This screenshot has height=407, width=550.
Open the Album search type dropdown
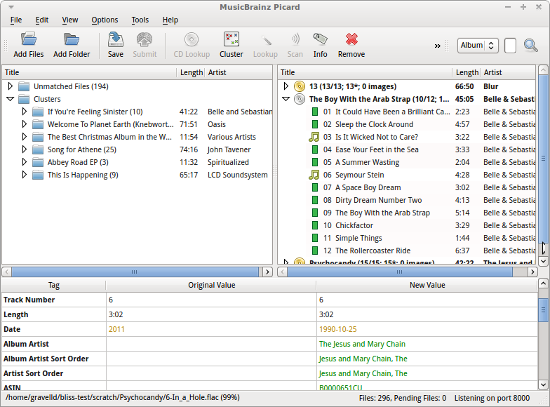click(x=478, y=46)
